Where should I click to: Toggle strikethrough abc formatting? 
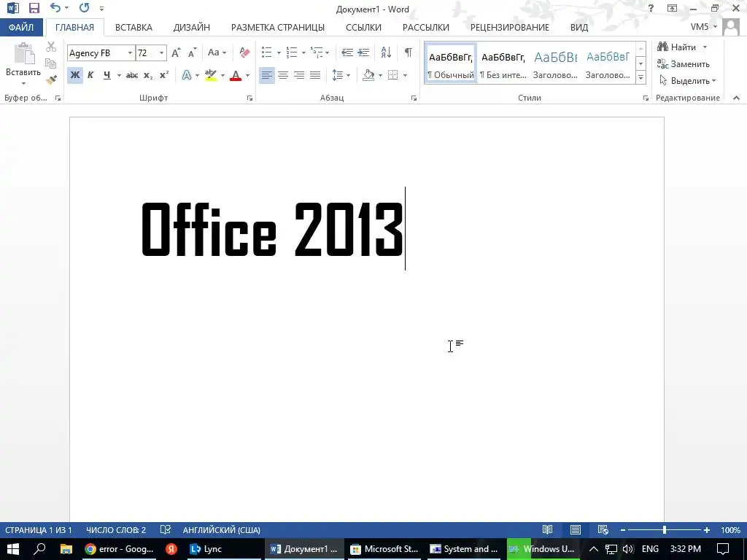(x=132, y=75)
